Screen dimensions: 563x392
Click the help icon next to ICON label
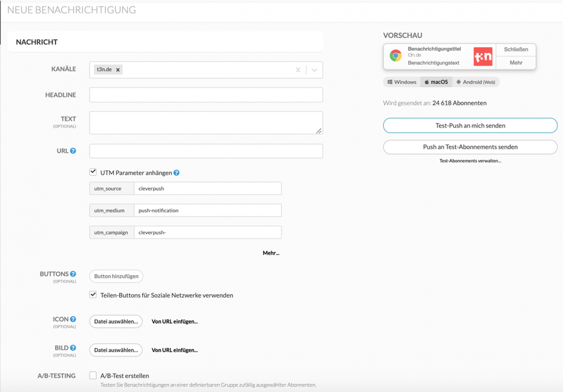coord(73,319)
